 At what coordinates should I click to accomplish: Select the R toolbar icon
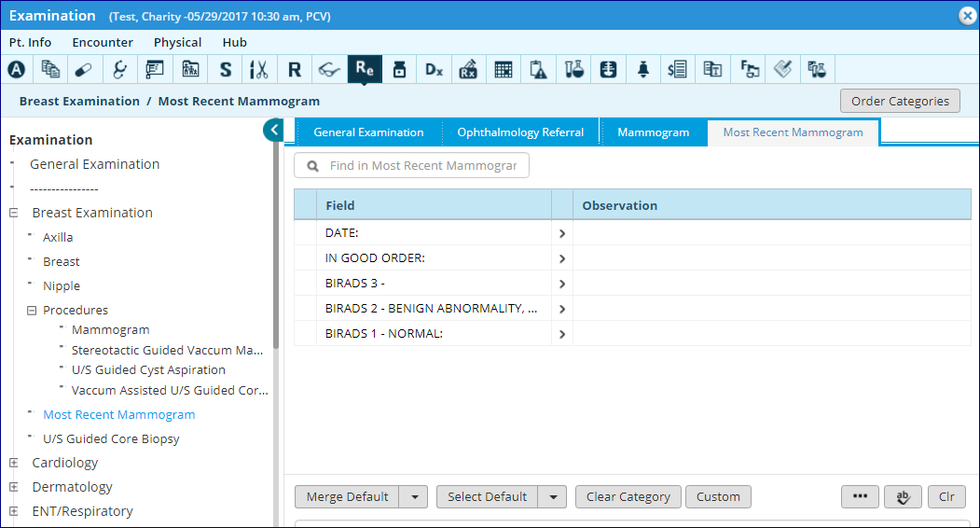point(295,69)
